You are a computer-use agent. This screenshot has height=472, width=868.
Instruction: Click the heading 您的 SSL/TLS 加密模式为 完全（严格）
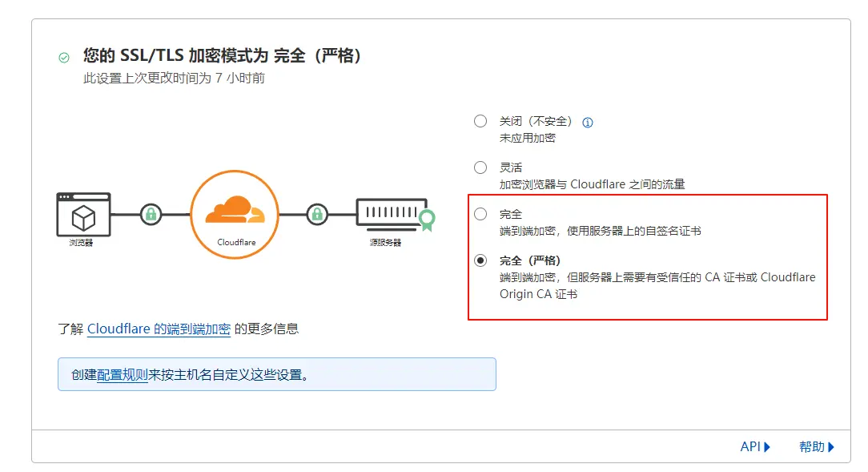(x=222, y=55)
